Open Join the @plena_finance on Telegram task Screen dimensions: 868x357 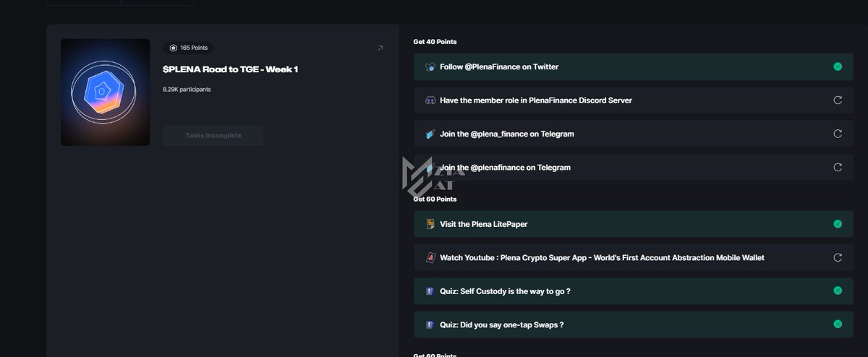634,134
